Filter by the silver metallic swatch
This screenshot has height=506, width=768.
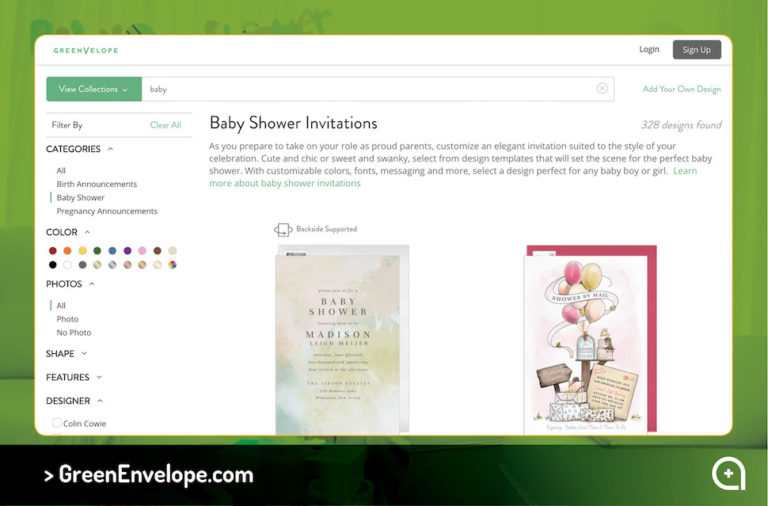pyautogui.click(x=113, y=265)
